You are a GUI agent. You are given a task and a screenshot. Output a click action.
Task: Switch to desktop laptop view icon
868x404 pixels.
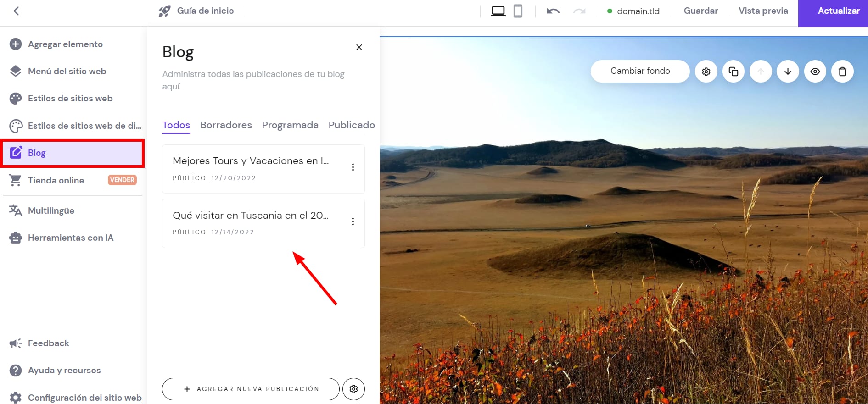coord(498,11)
